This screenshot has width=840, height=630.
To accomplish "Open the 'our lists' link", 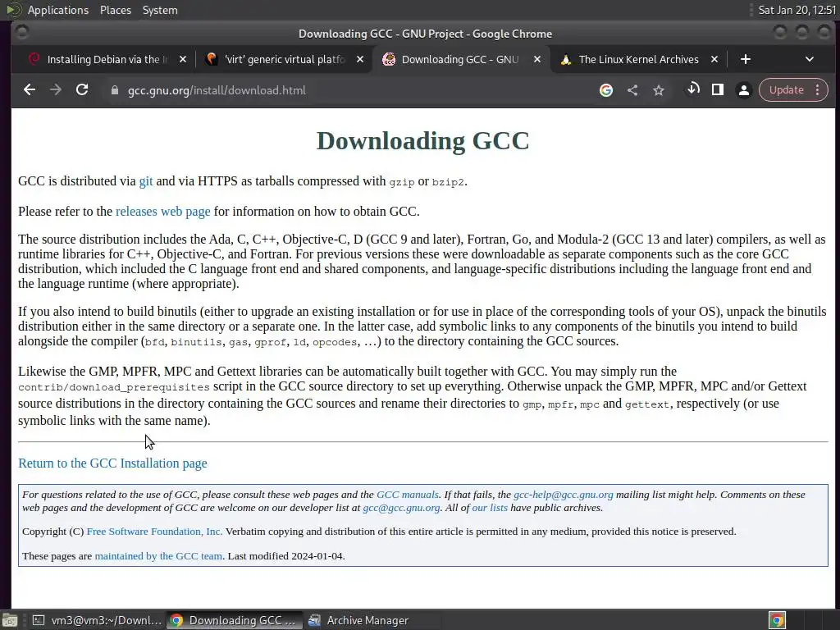I will (490, 507).
